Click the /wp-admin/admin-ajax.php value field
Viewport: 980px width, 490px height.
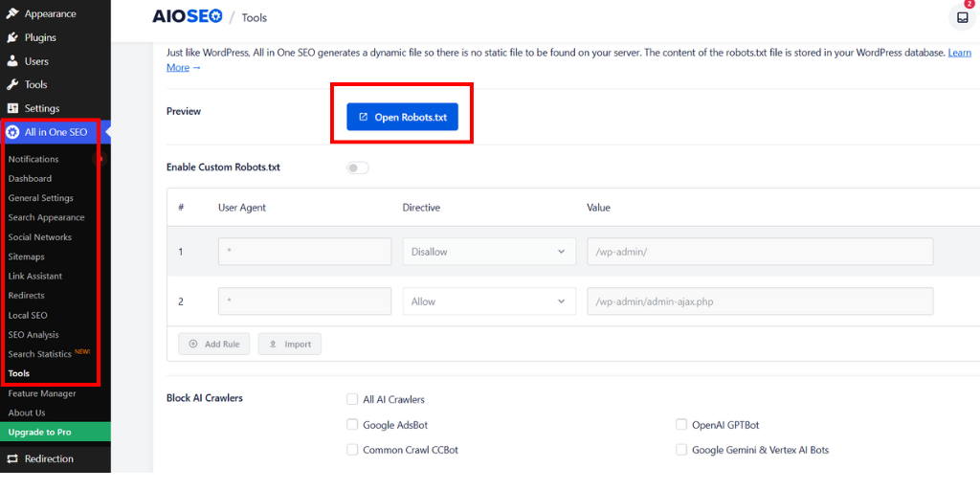pos(760,301)
